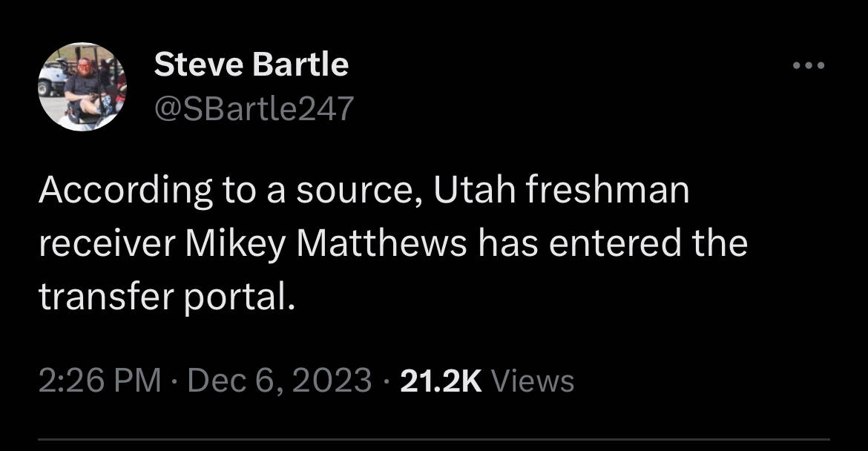Open the three-dot more options menu
The width and height of the screenshot is (868, 451).
[x=808, y=66]
